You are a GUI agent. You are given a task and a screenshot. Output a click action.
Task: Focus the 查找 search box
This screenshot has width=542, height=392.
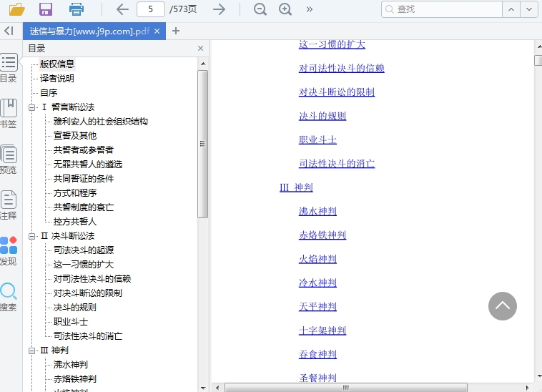[442, 9]
